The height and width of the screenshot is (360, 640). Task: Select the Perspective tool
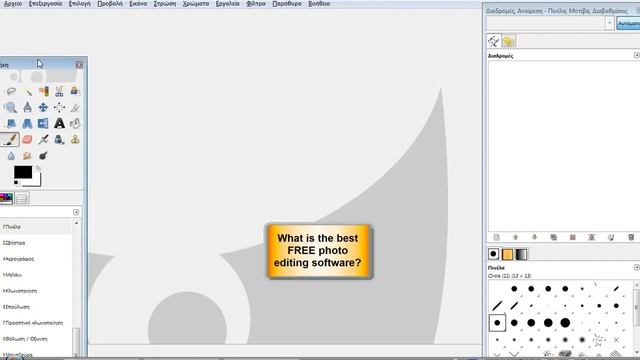27,123
